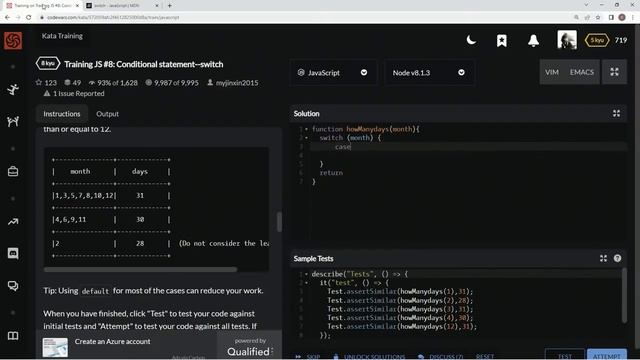Open the browser side panel icon
The height and width of the screenshot is (360, 640).
coord(611,17)
